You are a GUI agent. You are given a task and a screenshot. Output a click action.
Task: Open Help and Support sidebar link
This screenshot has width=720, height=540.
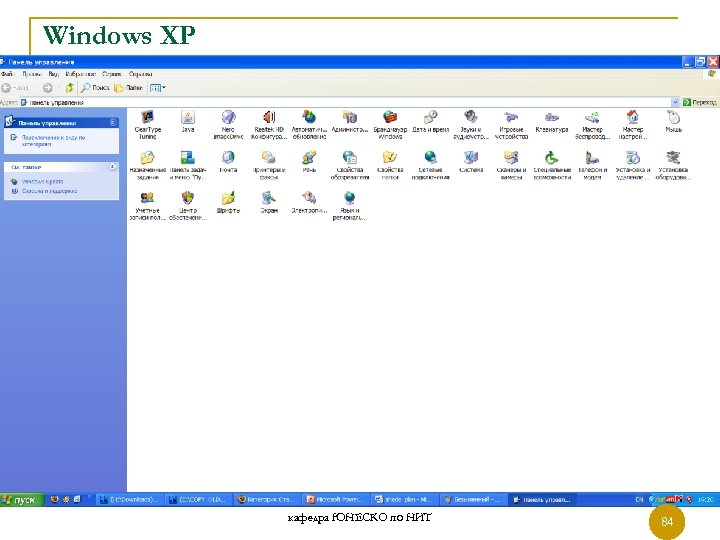pos(50,191)
